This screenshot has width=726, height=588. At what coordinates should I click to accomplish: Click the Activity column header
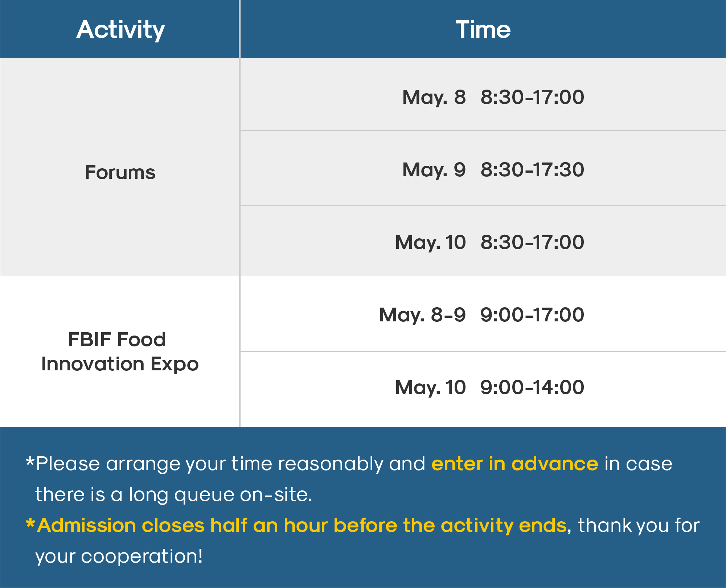pyautogui.click(x=120, y=29)
